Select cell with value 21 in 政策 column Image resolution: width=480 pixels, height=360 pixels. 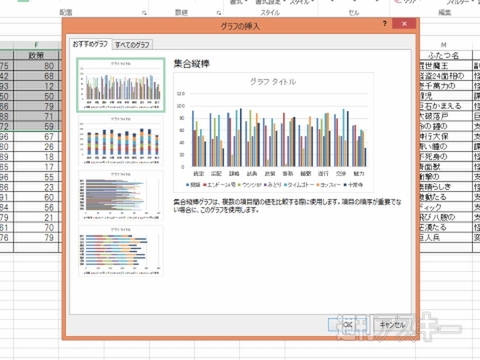36,217
